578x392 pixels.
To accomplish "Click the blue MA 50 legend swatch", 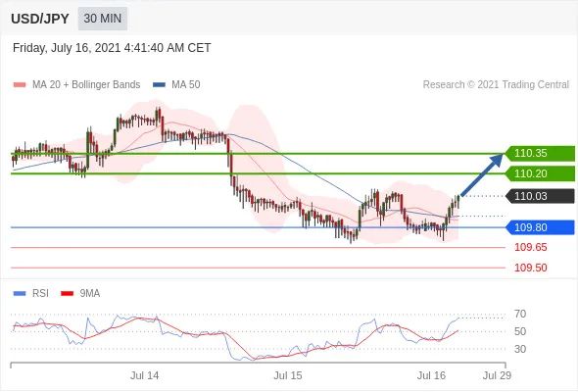I will point(159,85).
